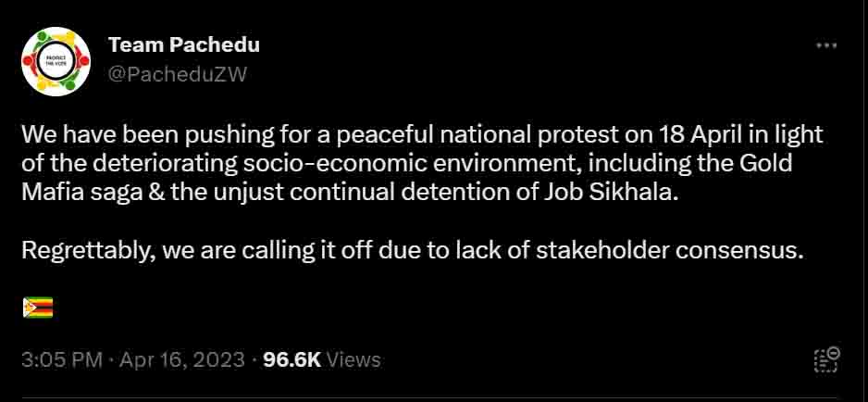Image resolution: width=868 pixels, height=402 pixels.
Task: Open the hidden replies icon
Action: (826, 359)
